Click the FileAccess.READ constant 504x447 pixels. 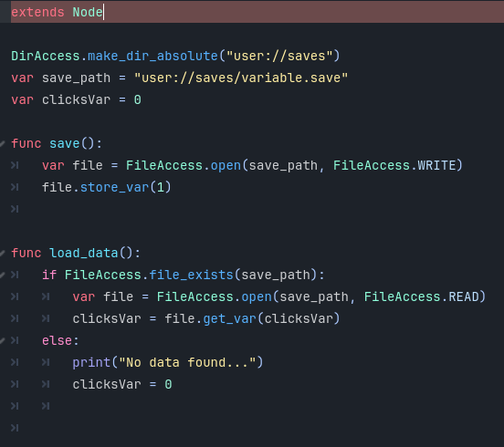pyautogui.click(x=422, y=296)
